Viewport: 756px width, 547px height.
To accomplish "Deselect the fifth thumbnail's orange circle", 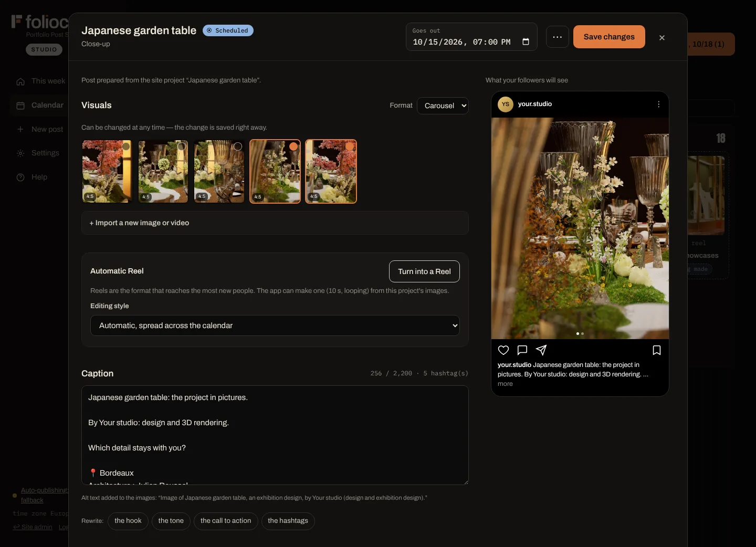I will 350,146.
